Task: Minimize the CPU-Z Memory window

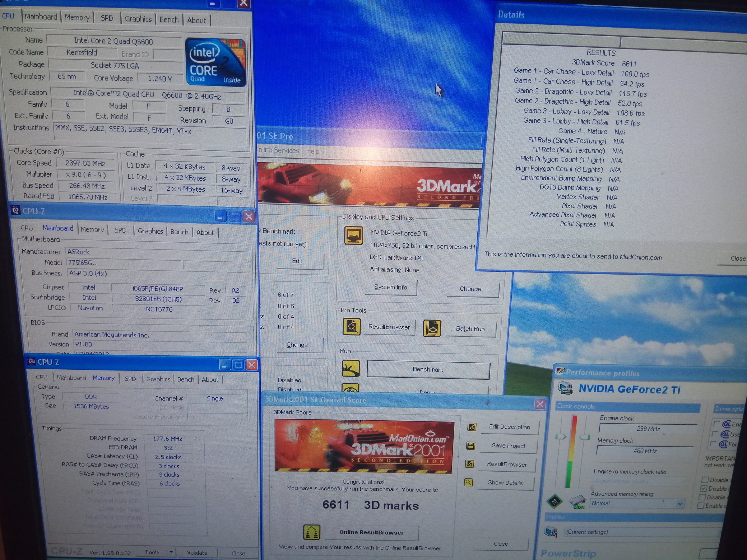Action: [224, 365]
